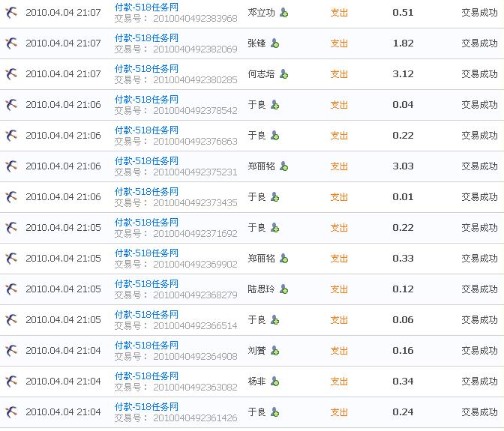Viewport: 504px width, 431px height.
Task: Click add-contact icon beside 于良 in 0.24 row
Action: point(274,412)
